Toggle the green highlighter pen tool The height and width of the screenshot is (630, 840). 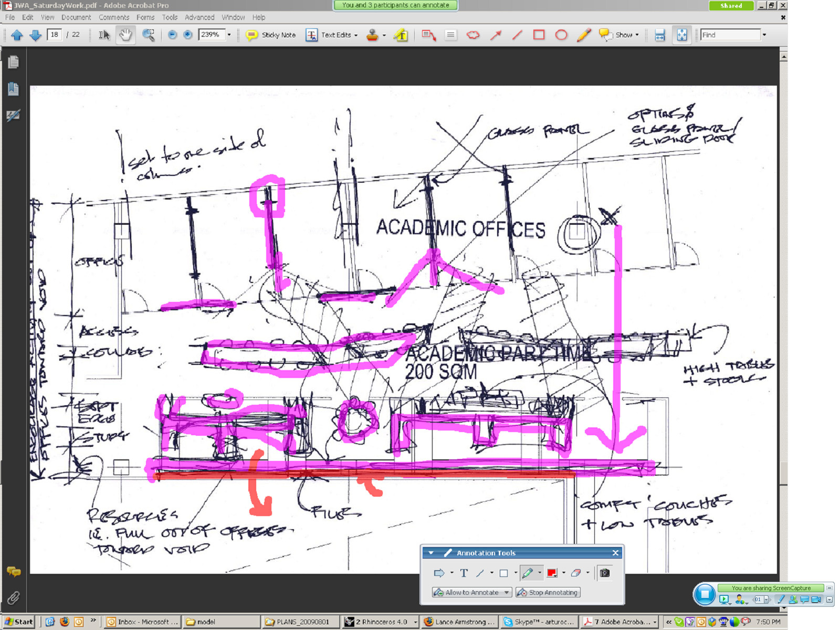click(x=528, y=573)
